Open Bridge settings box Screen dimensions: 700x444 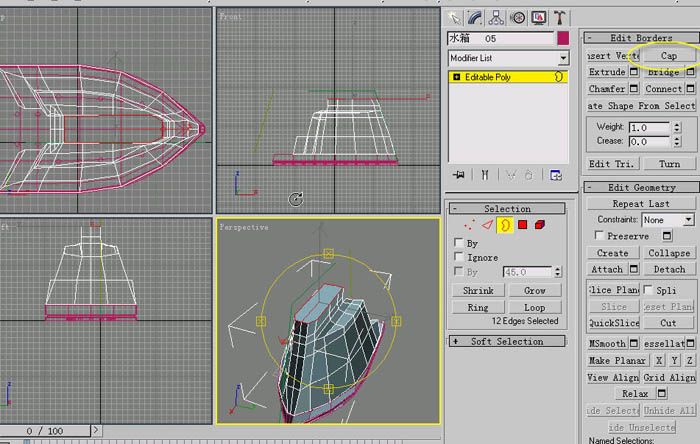coord(691,72)
